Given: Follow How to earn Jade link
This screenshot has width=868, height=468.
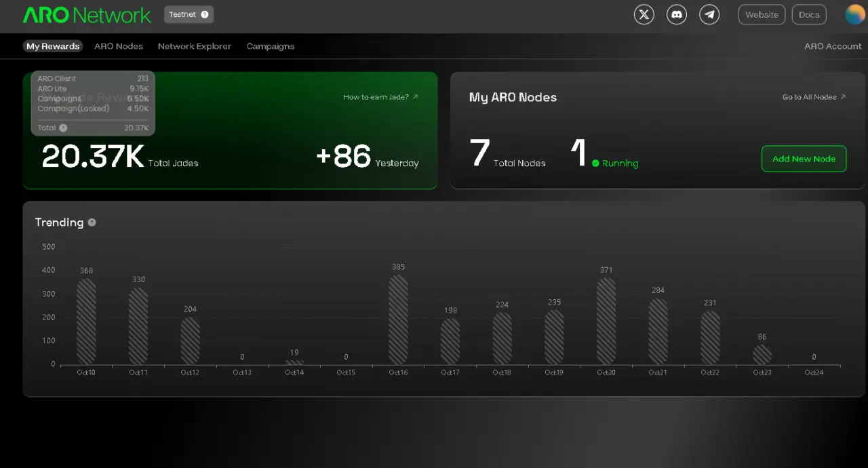Looking at the screenshot, I should point(380,97).
